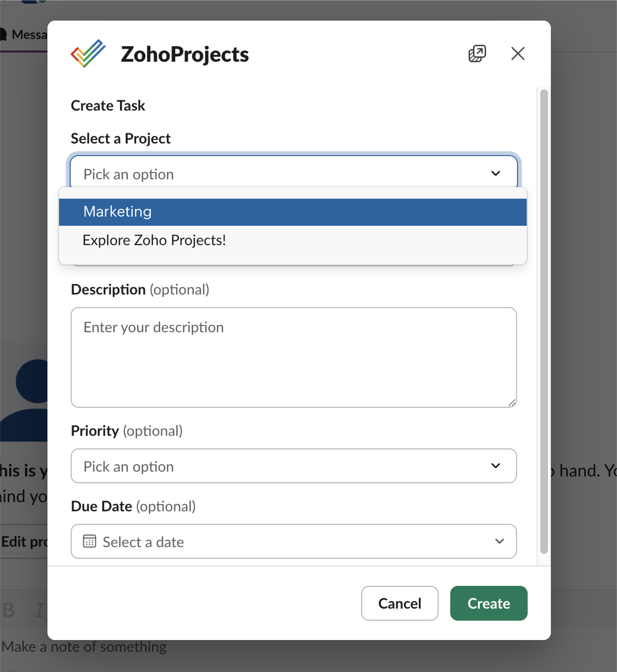Screen dimensions: 617x672
Task: Select Marketing from the project list
Action: pos(292,212)
